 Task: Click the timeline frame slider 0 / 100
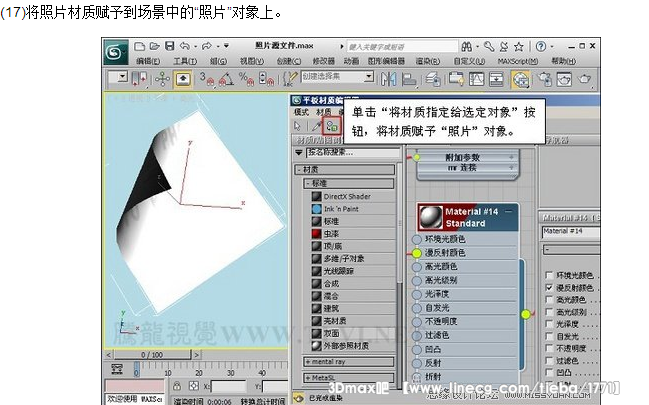click(x=152, y=355)
